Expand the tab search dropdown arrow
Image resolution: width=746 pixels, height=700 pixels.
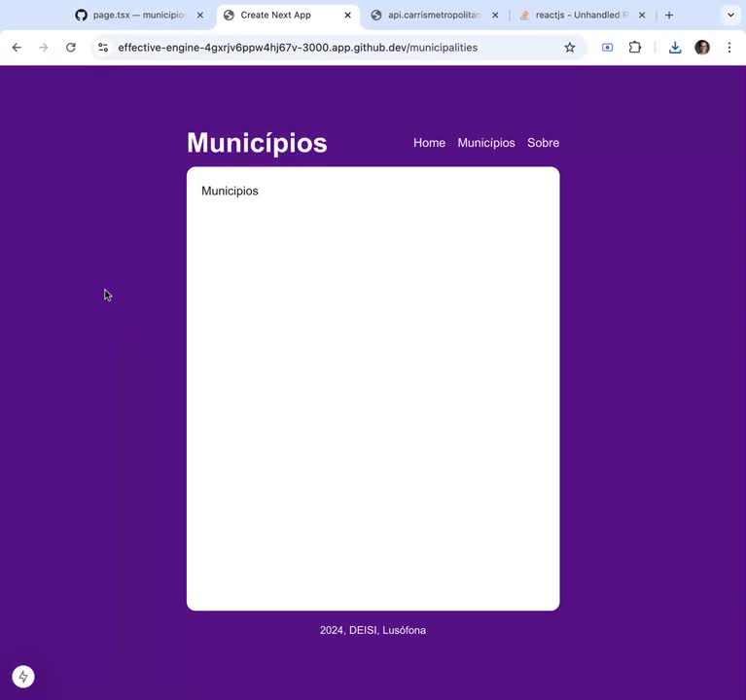(x=730, y=16)
